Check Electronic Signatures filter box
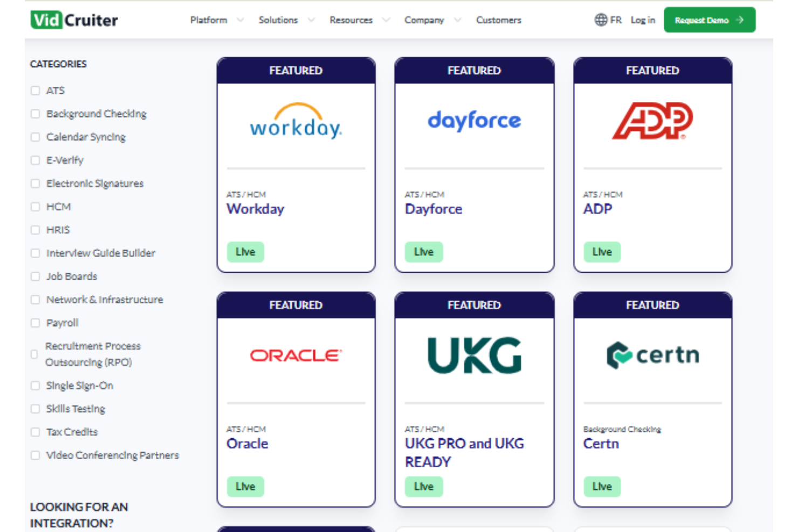 [x=36, y=183]
